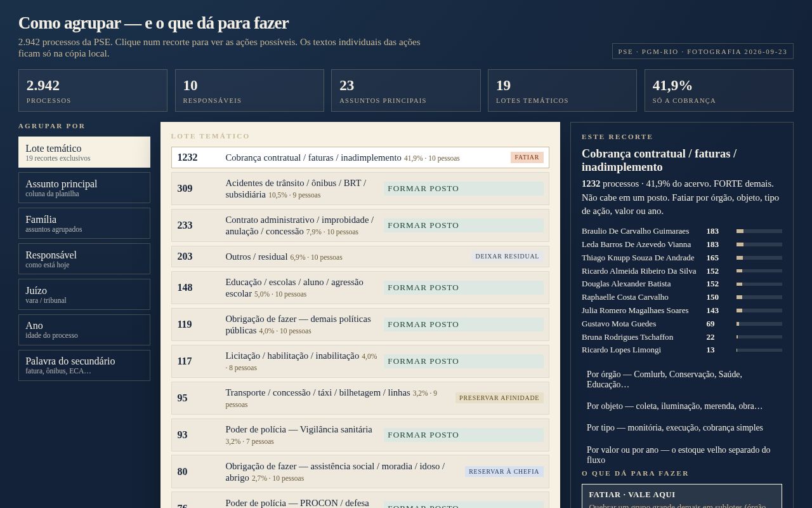
Task: Click FORMAR POSTO for Licitação / habilitação
Action: pos(464,361)
